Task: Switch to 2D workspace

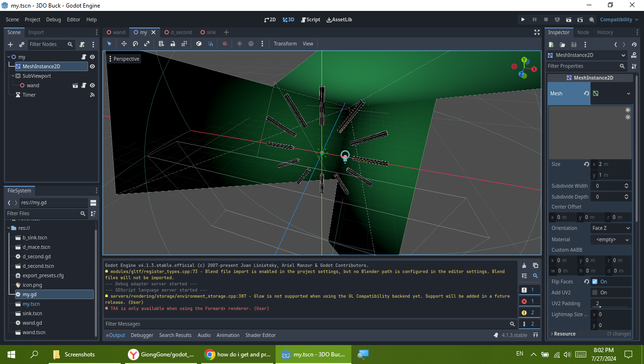Action: point(270,19)
